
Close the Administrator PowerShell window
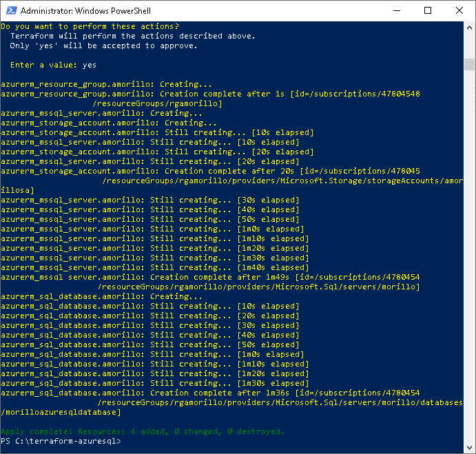[x=459, y=10]
